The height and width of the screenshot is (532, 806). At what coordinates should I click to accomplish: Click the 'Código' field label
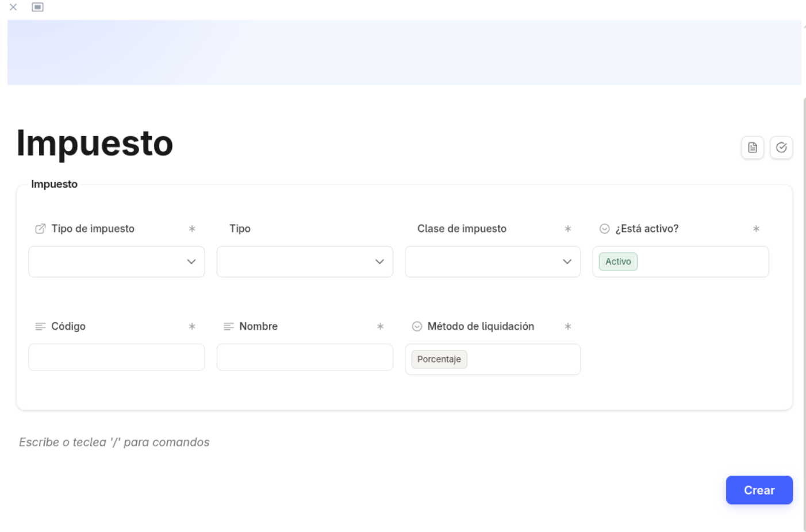68,326
